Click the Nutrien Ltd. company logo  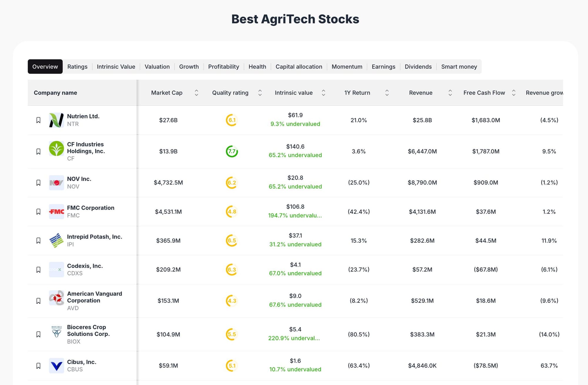[x=56, y=120]
